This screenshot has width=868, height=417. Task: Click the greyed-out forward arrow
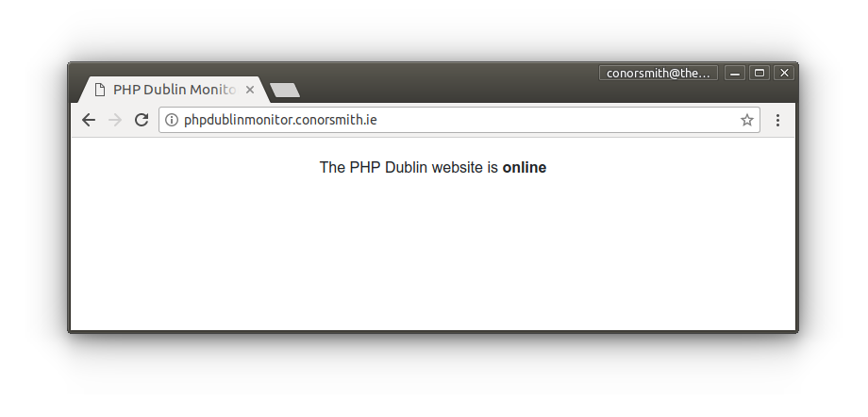[x=115, y=120]
